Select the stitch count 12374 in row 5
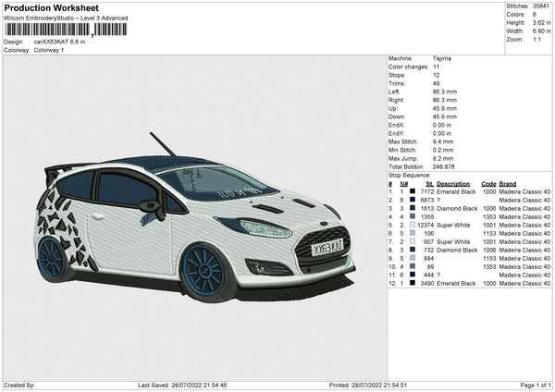555x392 pixels. [x=425, y=225]
